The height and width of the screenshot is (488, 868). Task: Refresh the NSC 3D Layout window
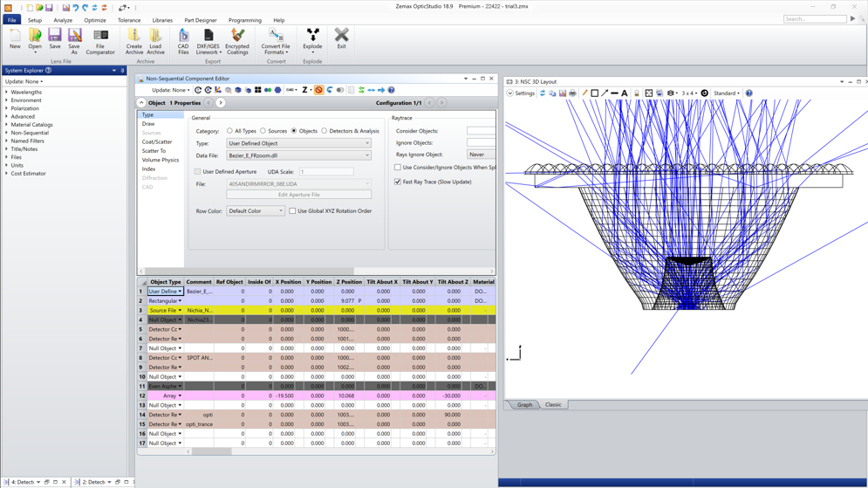click(x=543, y=93)
